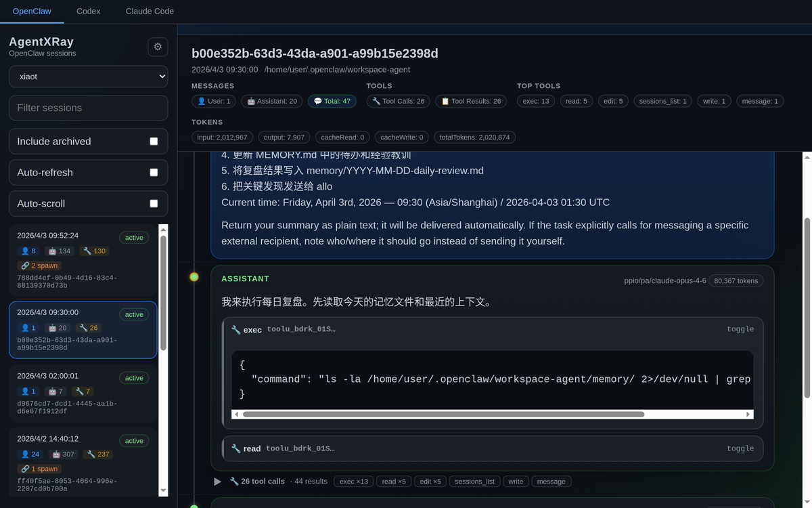Click the cacheWrite: 0 chip

pos(401,137)
